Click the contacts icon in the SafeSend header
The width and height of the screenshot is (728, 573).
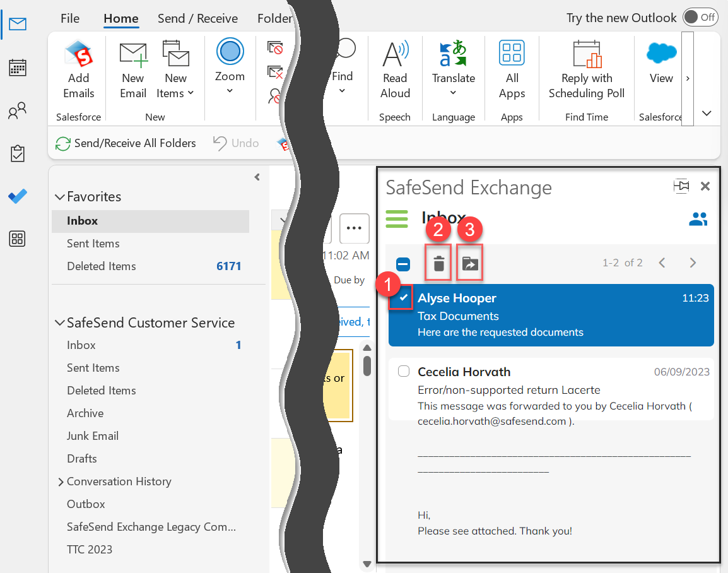698,219
